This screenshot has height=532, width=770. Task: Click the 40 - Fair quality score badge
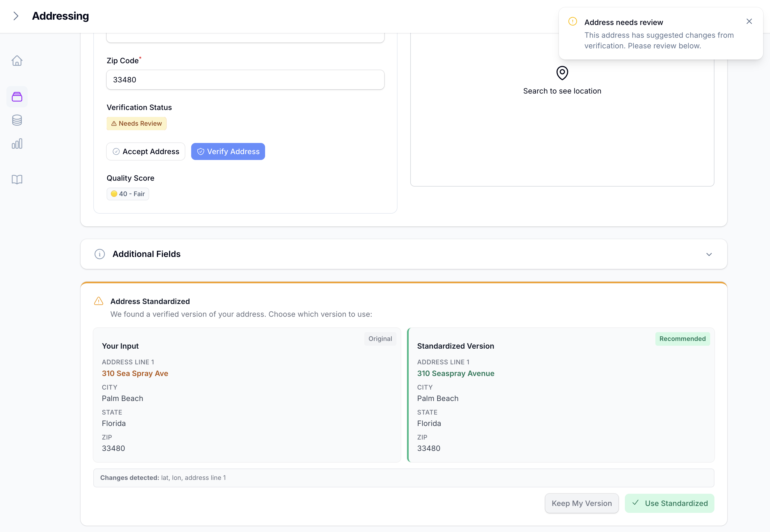pos(128,194)
